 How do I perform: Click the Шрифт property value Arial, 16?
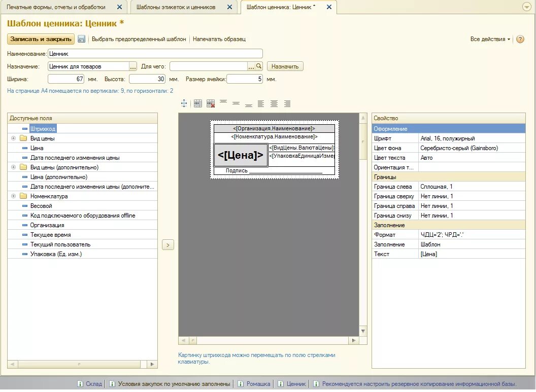472,138
